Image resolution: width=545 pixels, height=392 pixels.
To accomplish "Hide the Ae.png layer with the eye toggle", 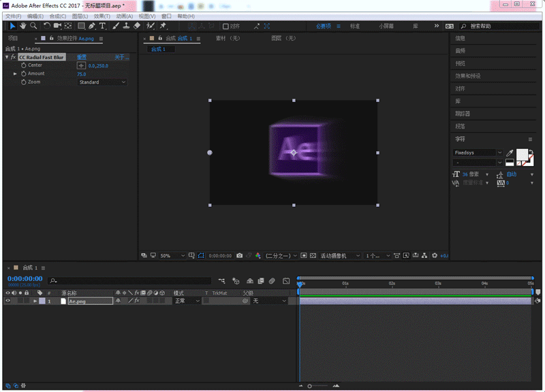I will click(x=7, y=301).
